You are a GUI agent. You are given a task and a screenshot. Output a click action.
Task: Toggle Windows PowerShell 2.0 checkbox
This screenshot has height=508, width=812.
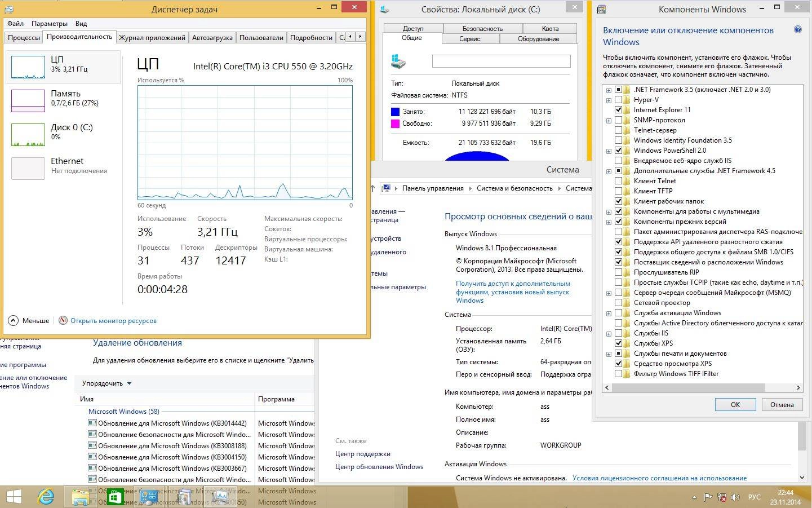618,151
